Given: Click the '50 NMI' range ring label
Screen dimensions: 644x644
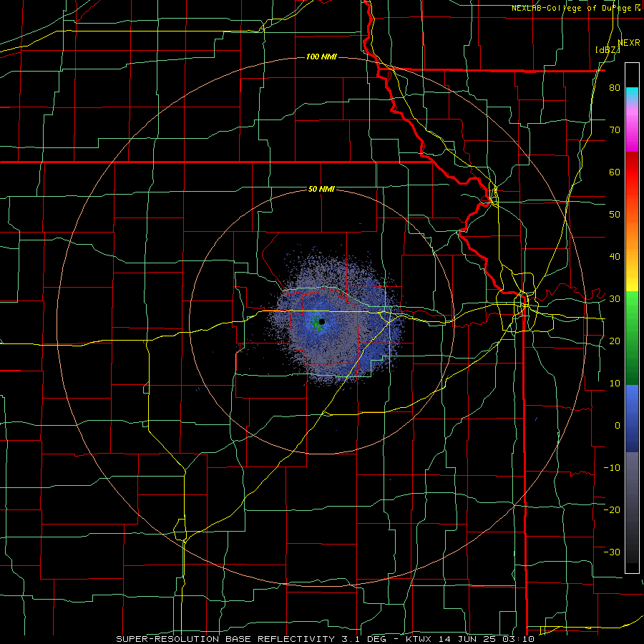Looking at the screenshot, I should coord(321,190).
